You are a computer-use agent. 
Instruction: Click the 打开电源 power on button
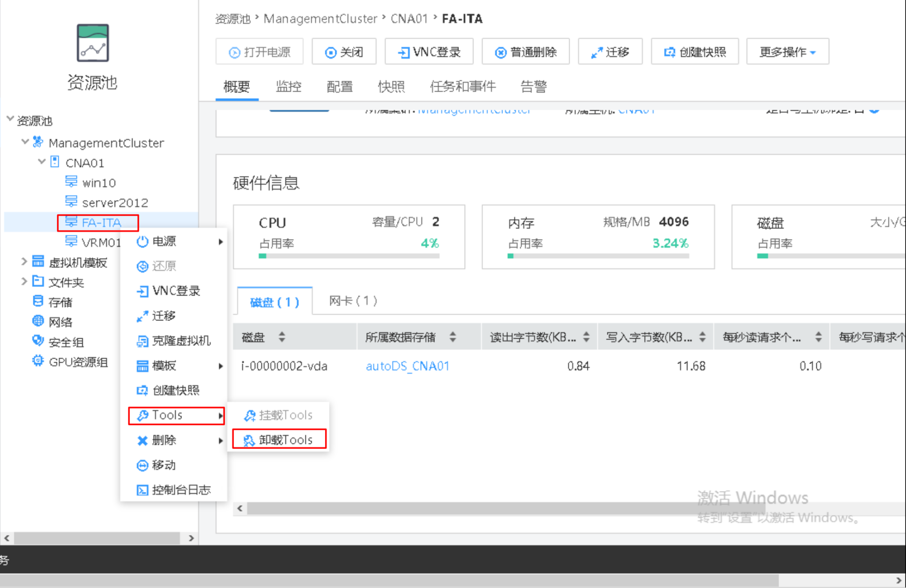coord(259,51)
